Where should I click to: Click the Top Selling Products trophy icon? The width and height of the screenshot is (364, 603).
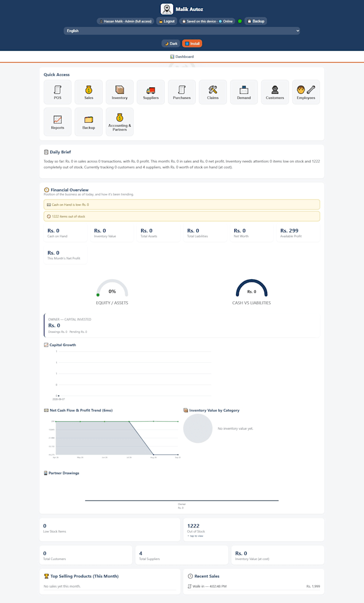pos(47,576)
